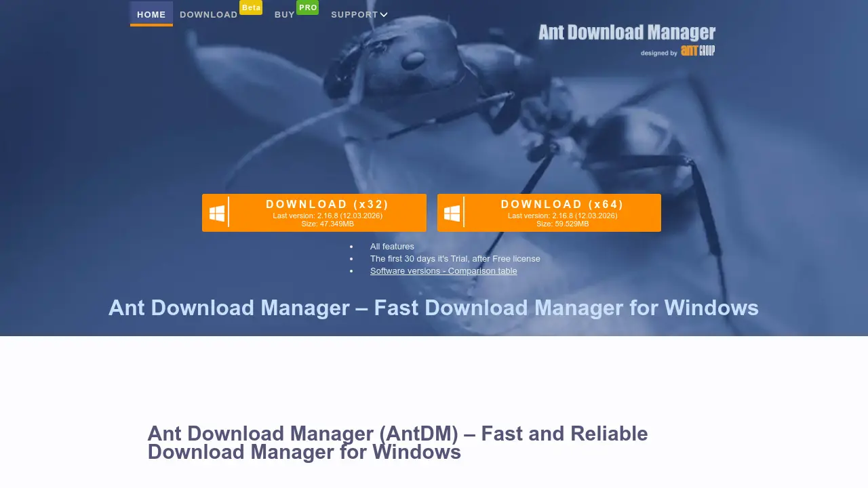
Task: Select the Fast Download Manager for Windows headline
Action: coord(433,308)
